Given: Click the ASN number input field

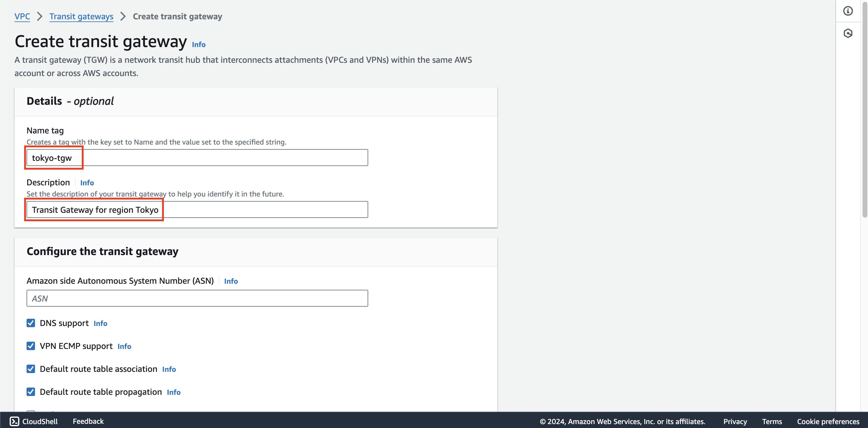Looking at the screenshot, I should (197, 299).
